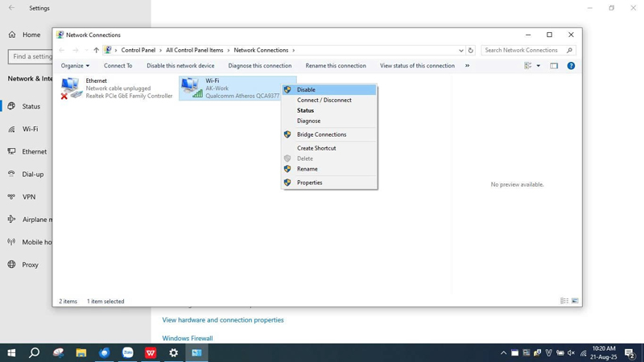644x362 pixels.
Task: Open the Help question mark icon
Action: (571, 66)
